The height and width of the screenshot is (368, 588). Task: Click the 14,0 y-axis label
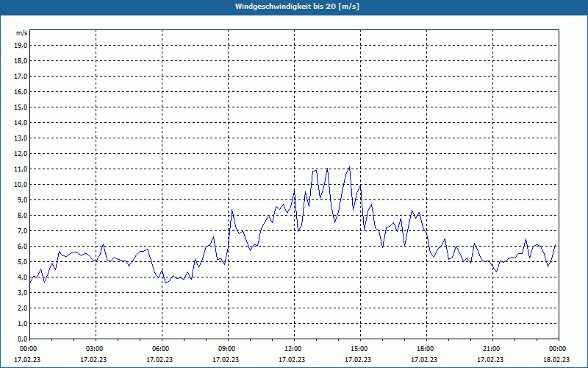pyautogui.click(x=21, y=123)
